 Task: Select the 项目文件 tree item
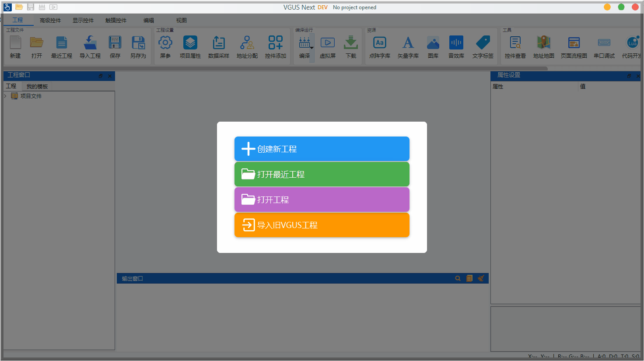(31, 96)
